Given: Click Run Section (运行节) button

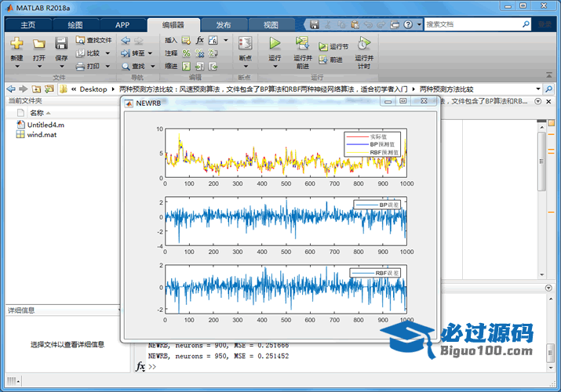Looking at the screenshot, I should (333, 46).
